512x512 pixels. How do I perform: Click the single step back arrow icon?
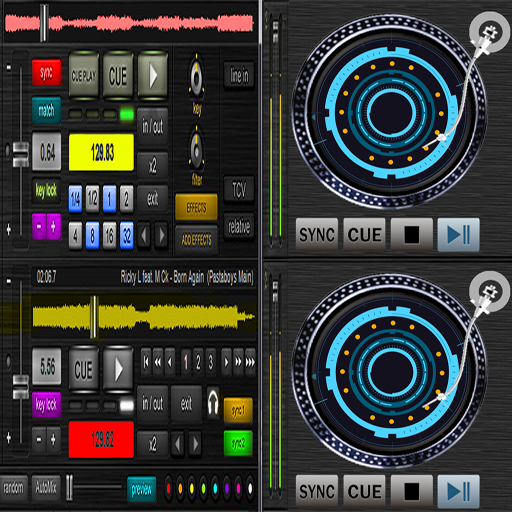(170, 362)
